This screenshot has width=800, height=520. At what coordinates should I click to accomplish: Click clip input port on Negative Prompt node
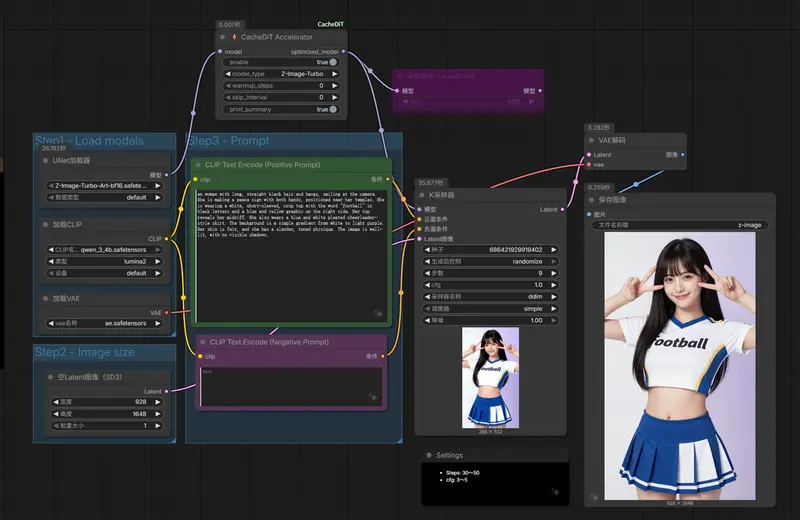point(200,356)
